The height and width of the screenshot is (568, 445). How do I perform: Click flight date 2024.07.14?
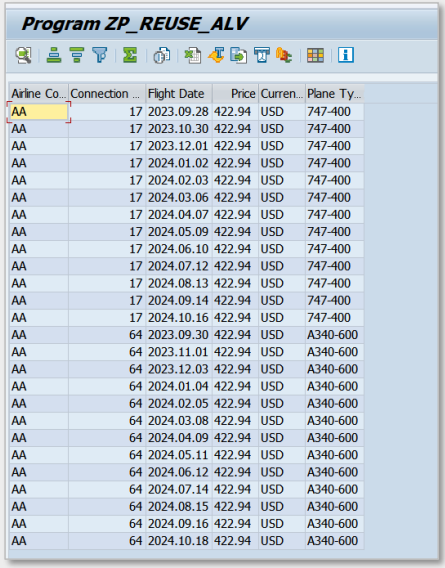pos(179,489)
